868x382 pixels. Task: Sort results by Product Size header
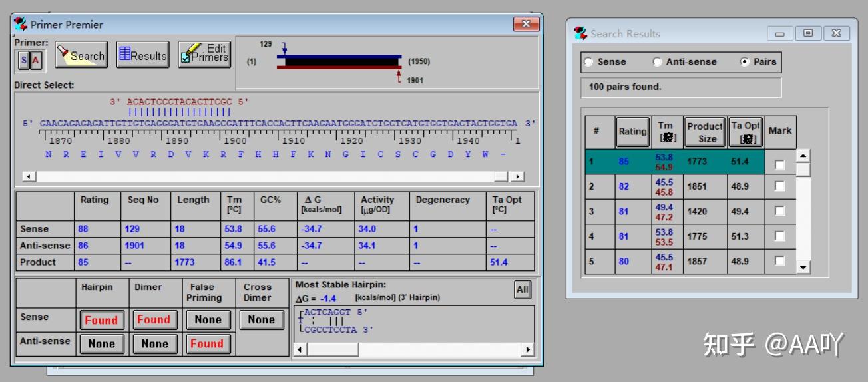[x=705, y=132]
